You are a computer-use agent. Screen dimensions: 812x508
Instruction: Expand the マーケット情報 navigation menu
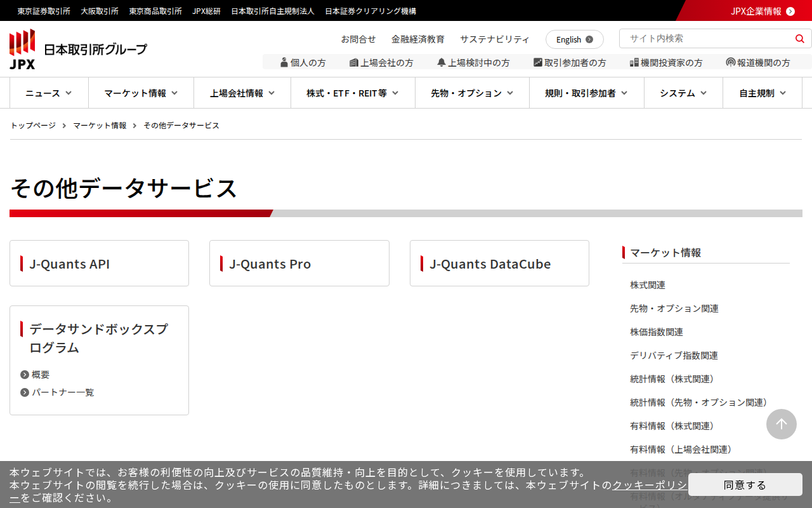click(x=141, y=93)
